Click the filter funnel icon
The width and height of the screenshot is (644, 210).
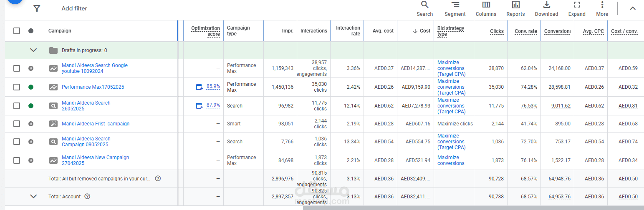37,8
